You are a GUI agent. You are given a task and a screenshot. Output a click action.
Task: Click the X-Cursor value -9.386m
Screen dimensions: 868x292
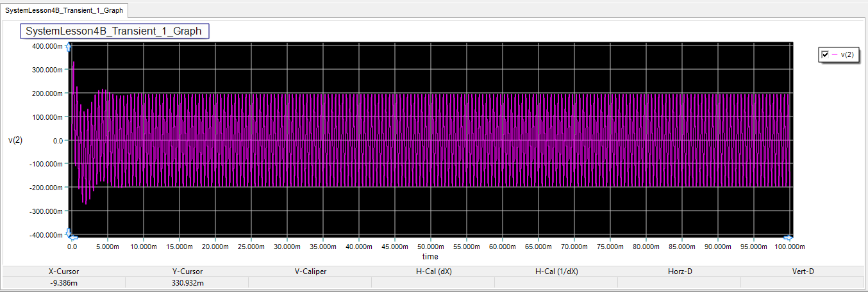[64, 283]
